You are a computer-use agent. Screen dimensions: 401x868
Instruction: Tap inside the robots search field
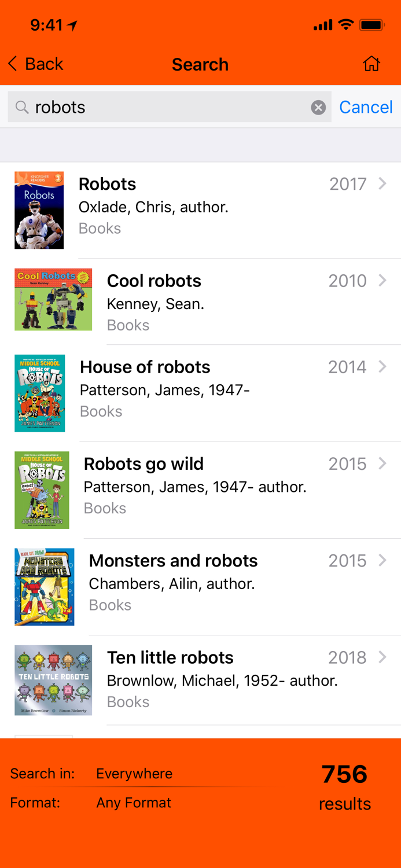(x=116, y=107)
